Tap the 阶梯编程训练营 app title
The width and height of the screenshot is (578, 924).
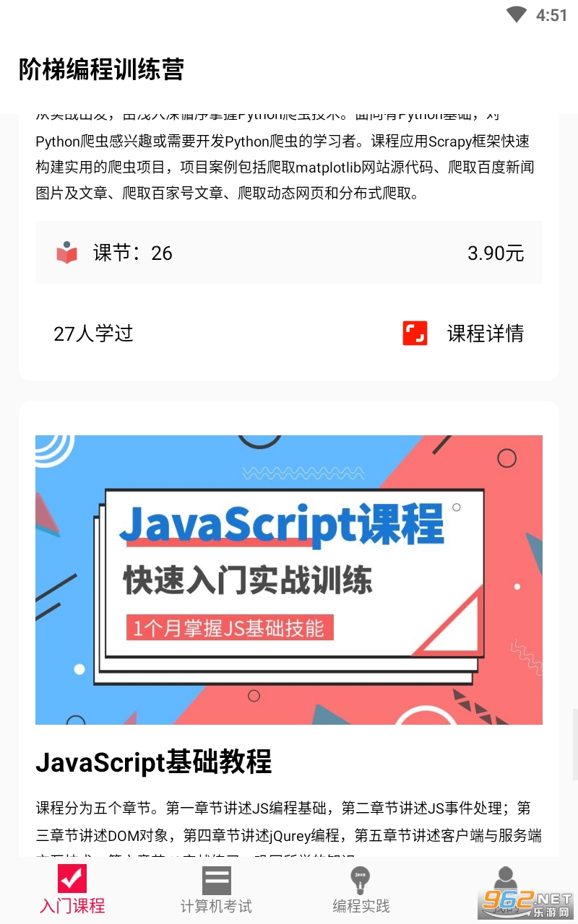(x=101, y=69)
